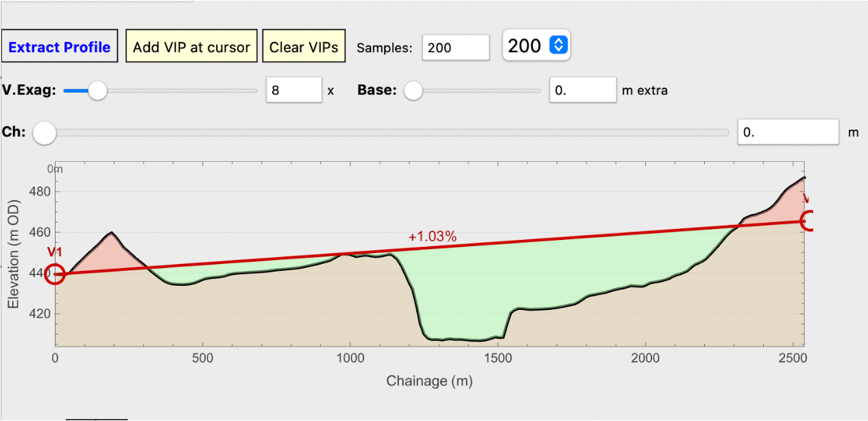Edit the Base extra metres field
Screen dimensions: 868x421
click(x=583, y=91)
